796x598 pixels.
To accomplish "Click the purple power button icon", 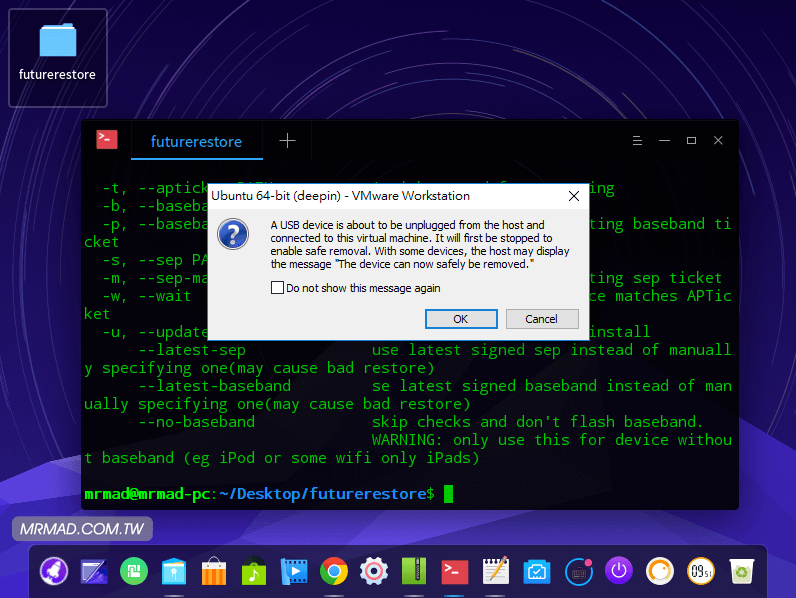I will click(x=619, y=571).
